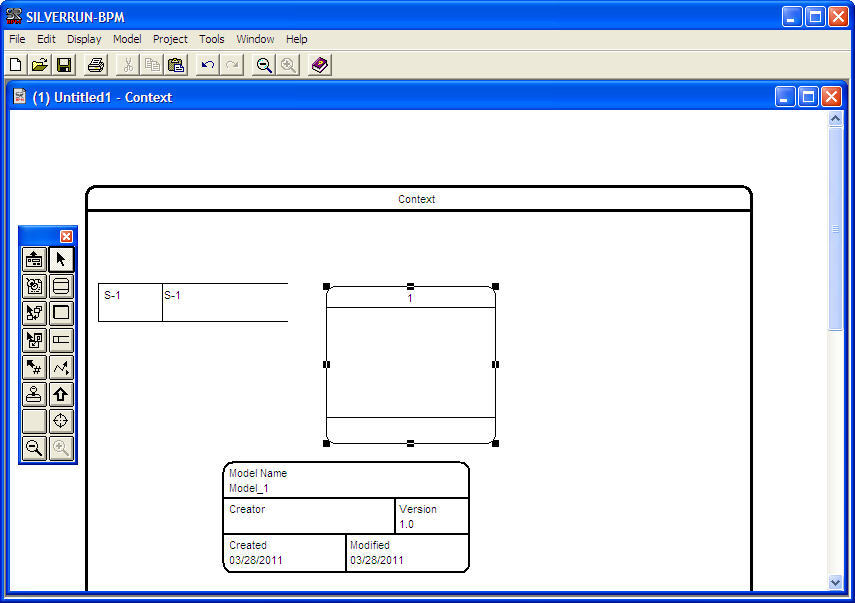Click the help book icon in toolbar

click(319, 65)
